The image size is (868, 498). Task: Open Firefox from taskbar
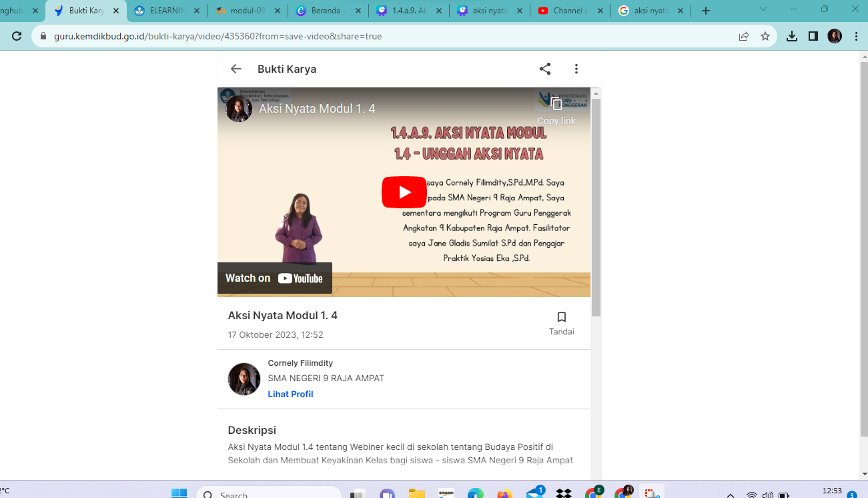[505, 494]
